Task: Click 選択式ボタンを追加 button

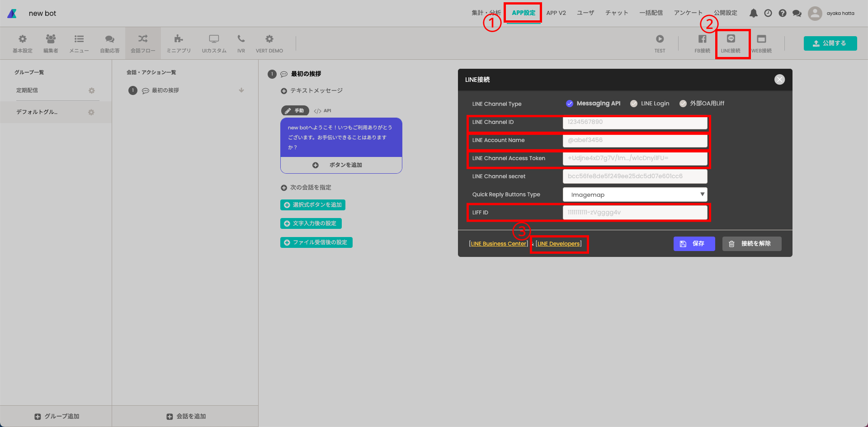Action: [313, 205]
